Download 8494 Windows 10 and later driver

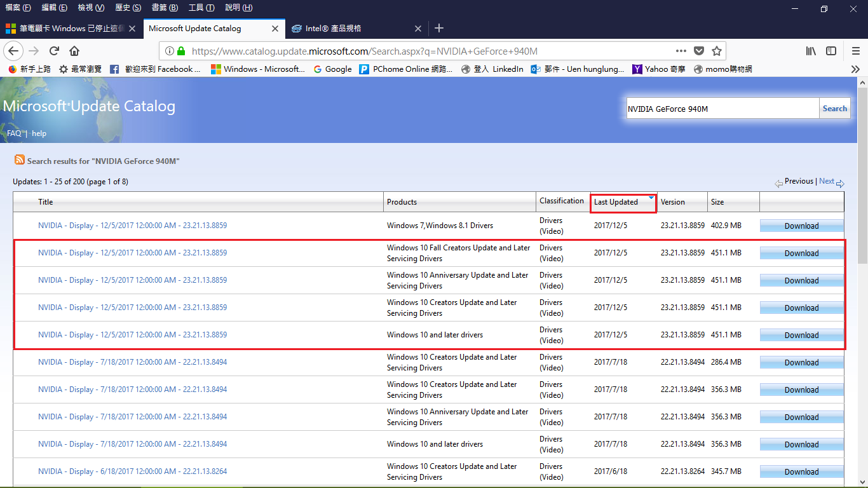coord(801,445)
